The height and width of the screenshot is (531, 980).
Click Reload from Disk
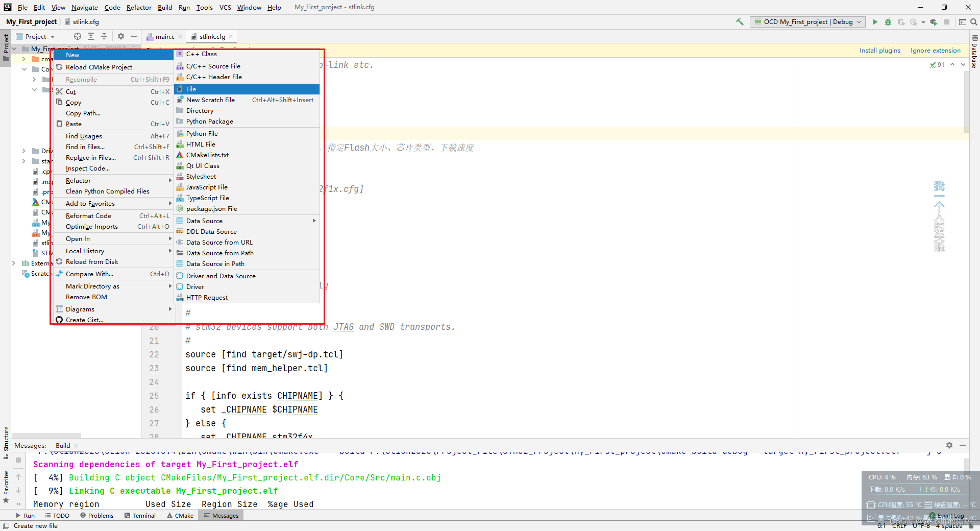tap(114, 262)
